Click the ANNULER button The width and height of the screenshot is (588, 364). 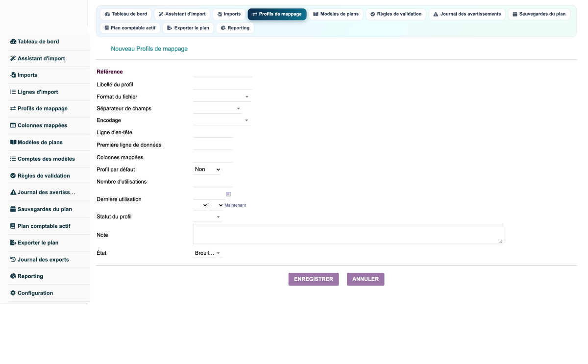[x=366, y=279]
